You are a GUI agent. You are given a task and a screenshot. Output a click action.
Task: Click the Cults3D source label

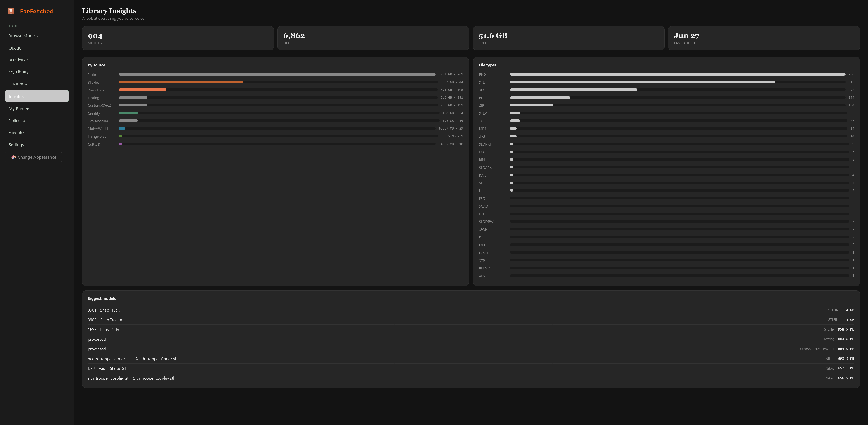click(94, 144)
